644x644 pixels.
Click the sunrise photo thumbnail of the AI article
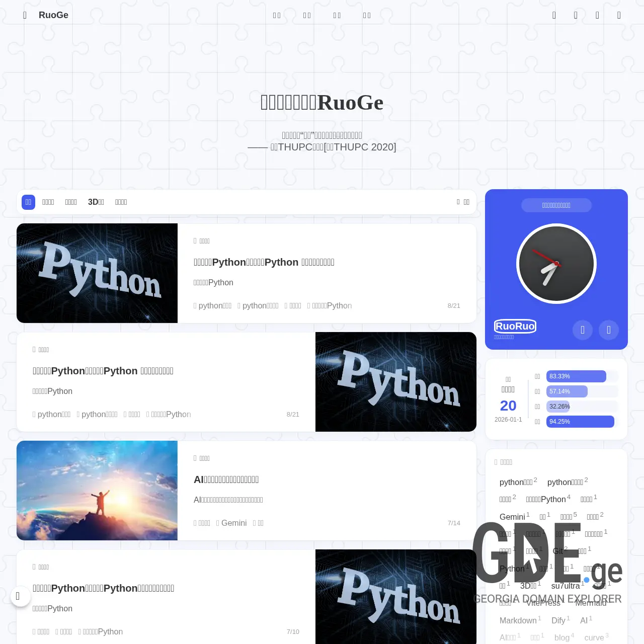(97, 491)
